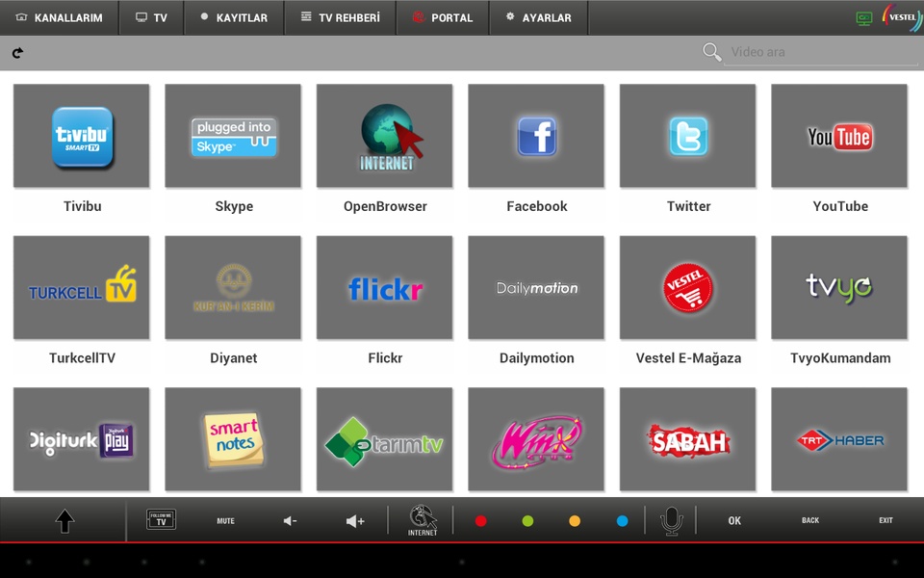Viewport: 924px width, 578px height.
Task: Click the TvyoKumandam text label
Action: 840,358
